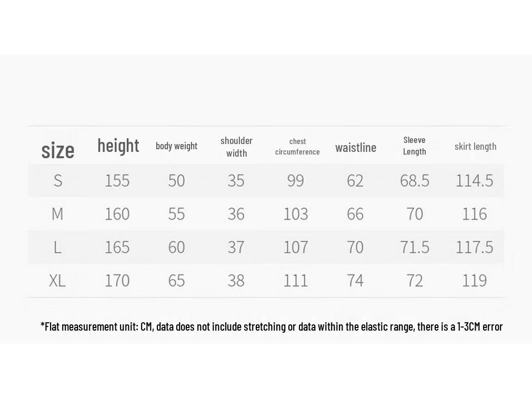Click the 103 chest circumference value
Viewport: 532px width, 399px height.
pos(296,214)
